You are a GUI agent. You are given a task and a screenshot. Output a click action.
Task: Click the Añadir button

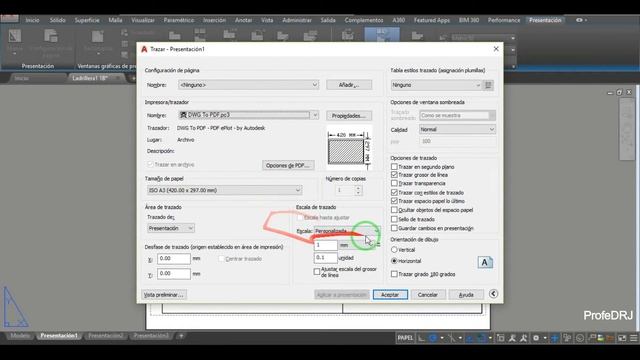[x=349, y=85]
